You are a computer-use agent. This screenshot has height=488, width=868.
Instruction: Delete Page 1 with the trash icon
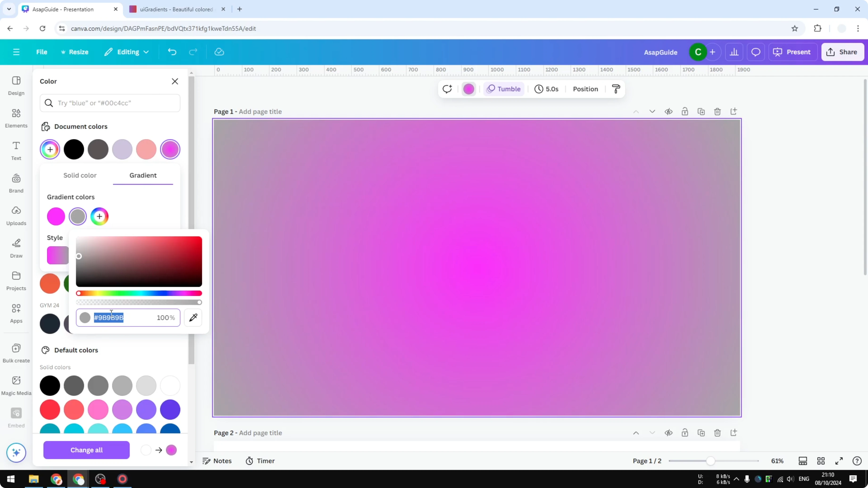click(x=717, y=112)
